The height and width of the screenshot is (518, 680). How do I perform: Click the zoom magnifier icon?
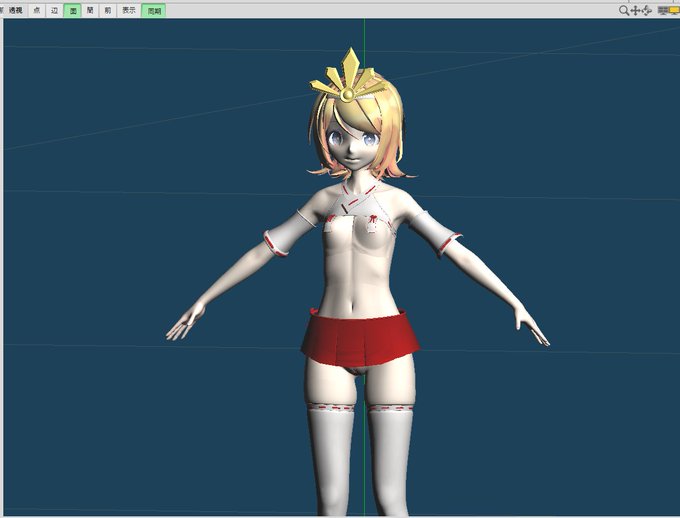tap(624, 10)
